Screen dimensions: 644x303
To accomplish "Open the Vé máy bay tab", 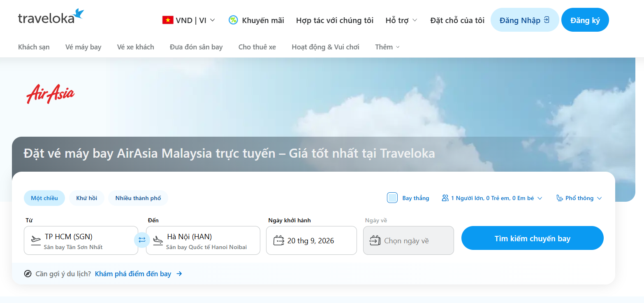I will tap(83, 47).
